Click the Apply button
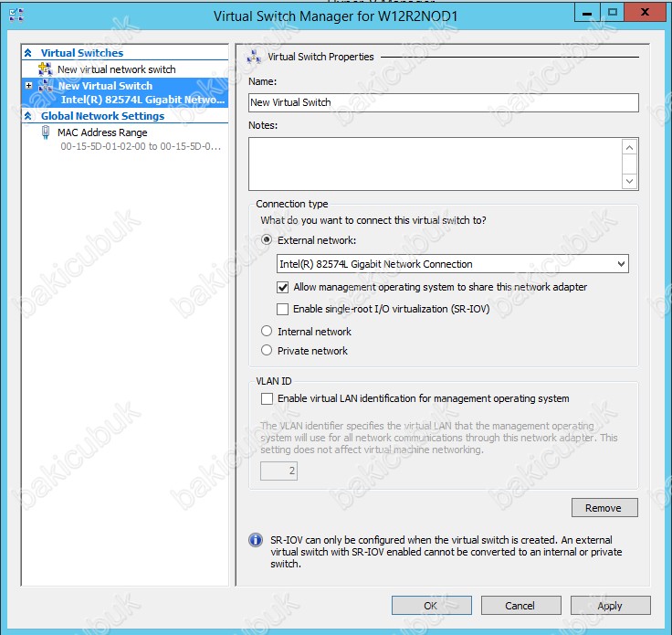Image resolution: width=672 pixels, height=635 pixels. 610,606
